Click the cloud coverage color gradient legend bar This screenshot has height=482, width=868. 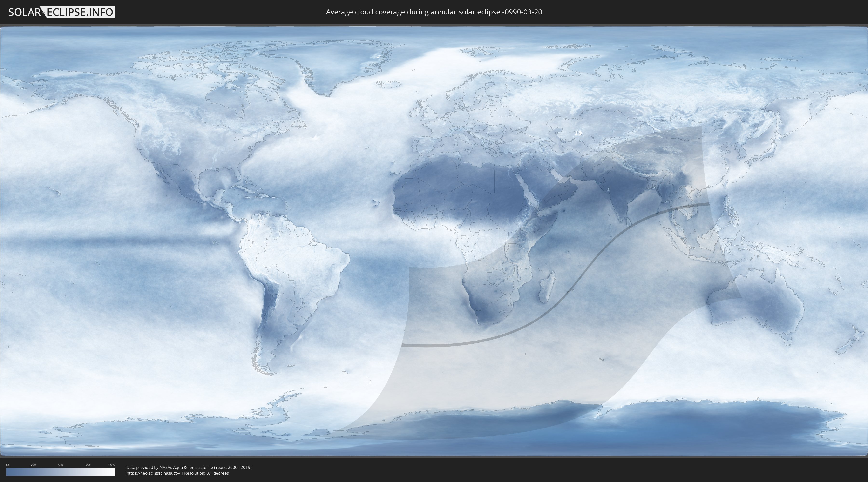[x=61, y=472]
